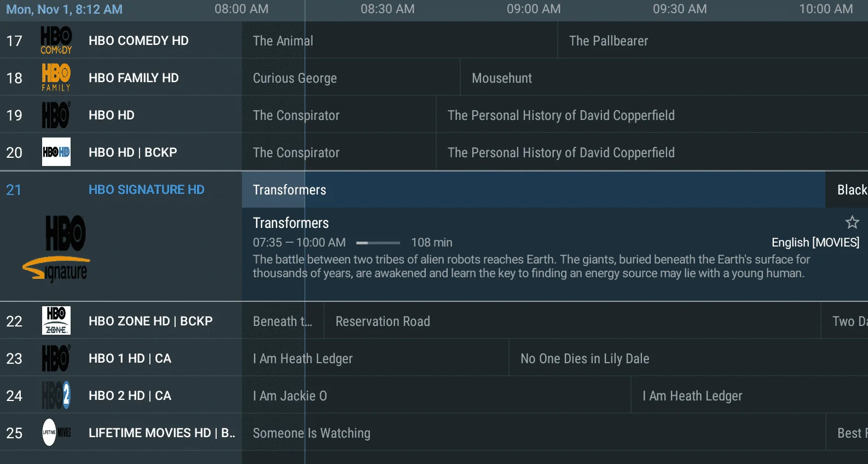Screen dimensions: 868x464
Task: Toggle the favorite star for Transformers
Action: (x=852, y=222)
